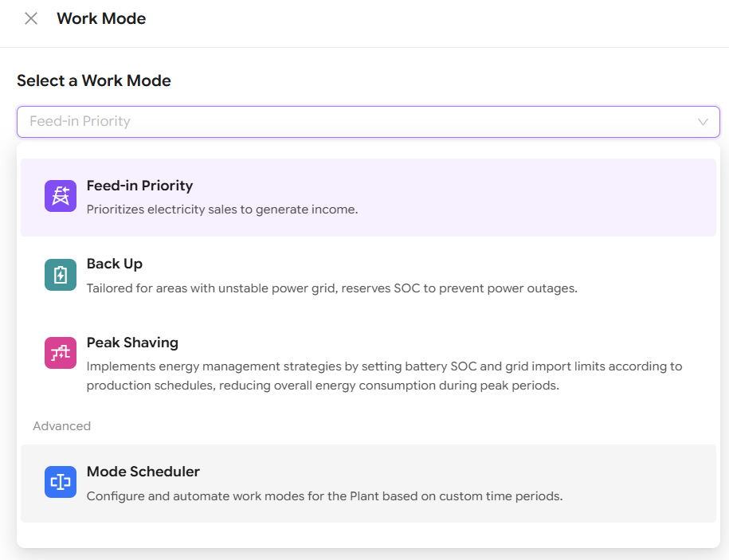Click the purple Feed-in Priority tower icon

pos(61,196)
